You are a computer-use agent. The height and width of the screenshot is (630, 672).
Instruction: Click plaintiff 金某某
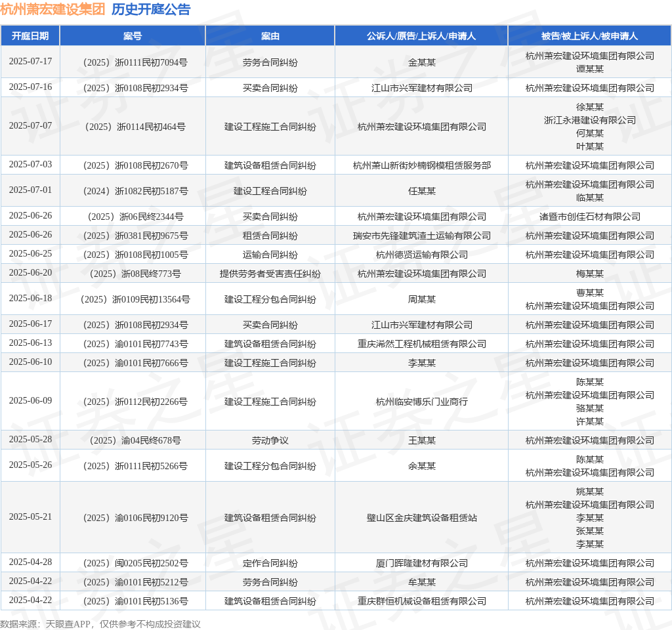pyautogui.click(x=422, y=62)
